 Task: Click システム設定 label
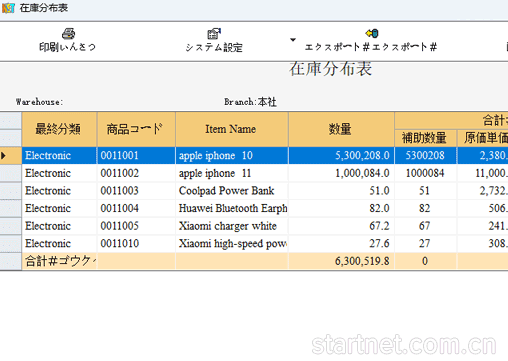pos(214,47)
